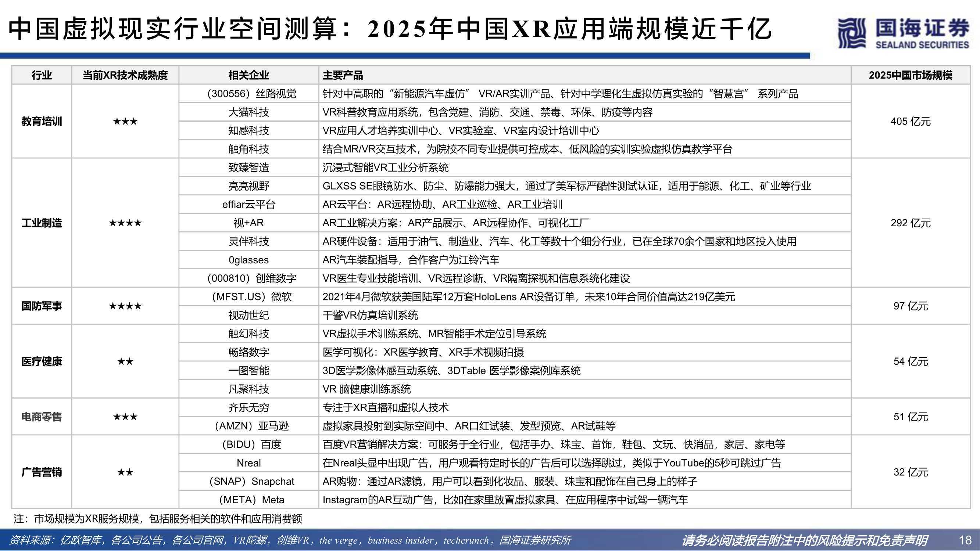Click the 亮亮视野 company cell
Screen dimensions: 980x551
click(248, 186)
